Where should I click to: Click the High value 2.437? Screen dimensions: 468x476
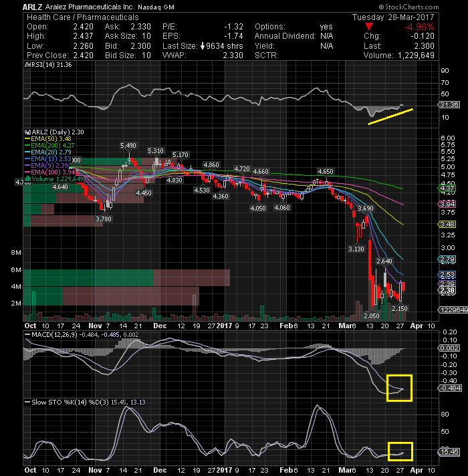(83, 36)
